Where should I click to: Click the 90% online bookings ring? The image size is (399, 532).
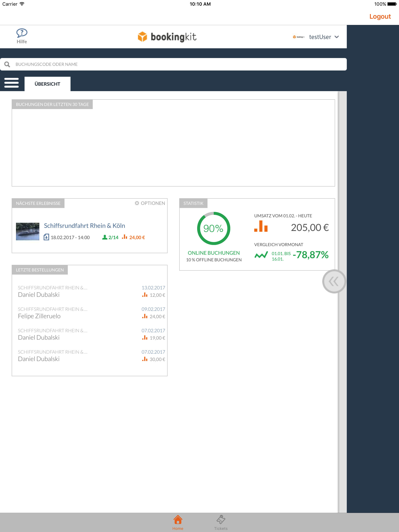coord(214,228)
